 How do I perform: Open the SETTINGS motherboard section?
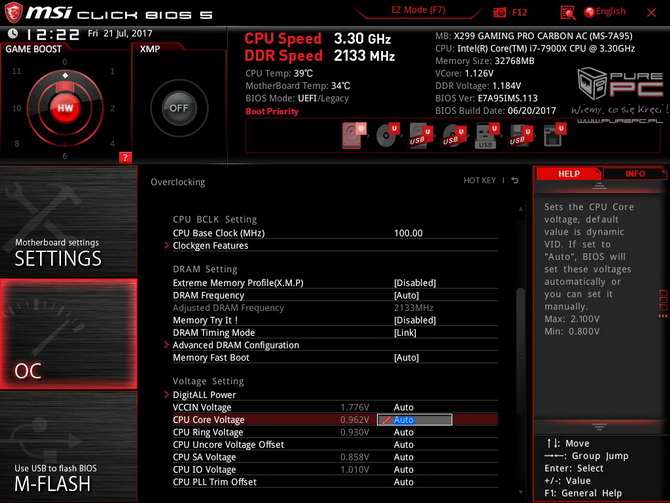pos(68,221)
